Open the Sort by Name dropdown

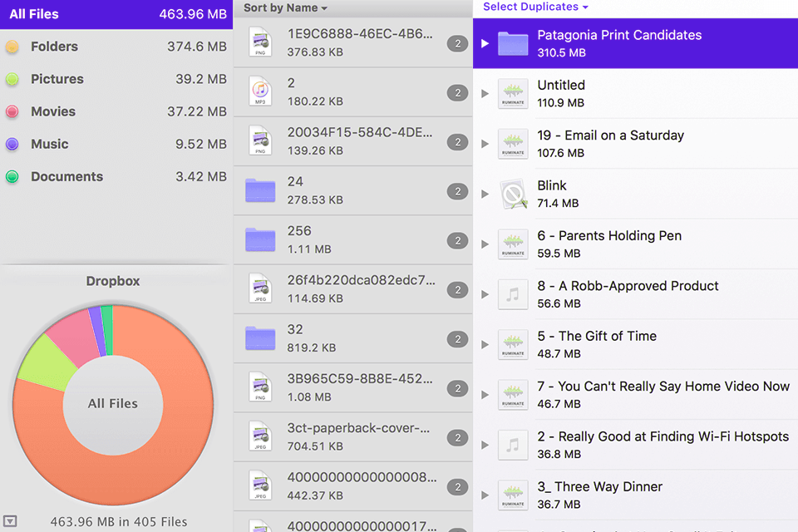tap(283, 7)
